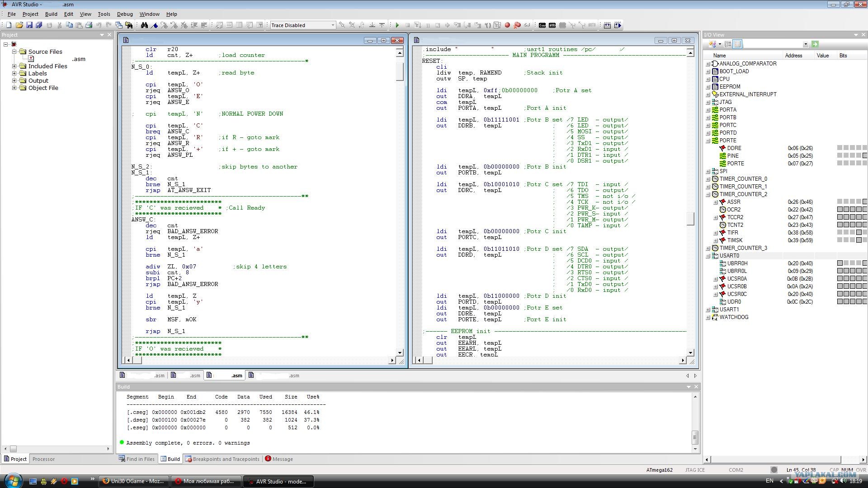Switch to the Find in Files tab

tap(137, 459)
